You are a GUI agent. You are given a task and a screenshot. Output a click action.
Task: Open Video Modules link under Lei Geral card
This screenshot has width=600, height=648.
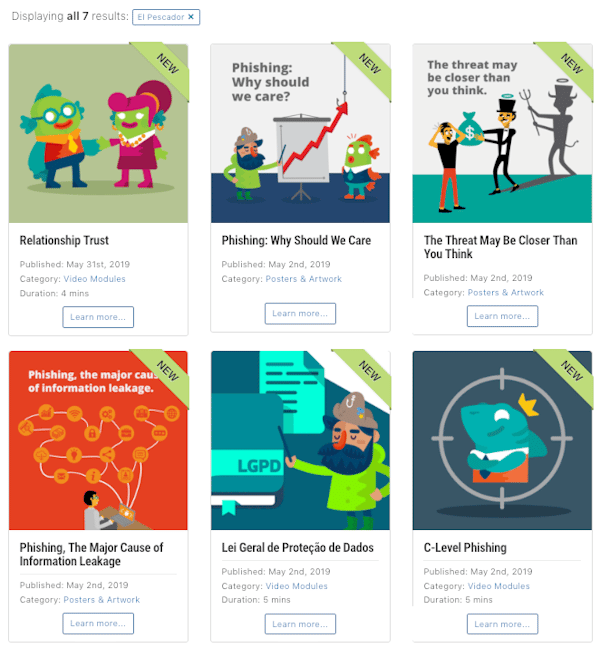click(x=296, y=586)
